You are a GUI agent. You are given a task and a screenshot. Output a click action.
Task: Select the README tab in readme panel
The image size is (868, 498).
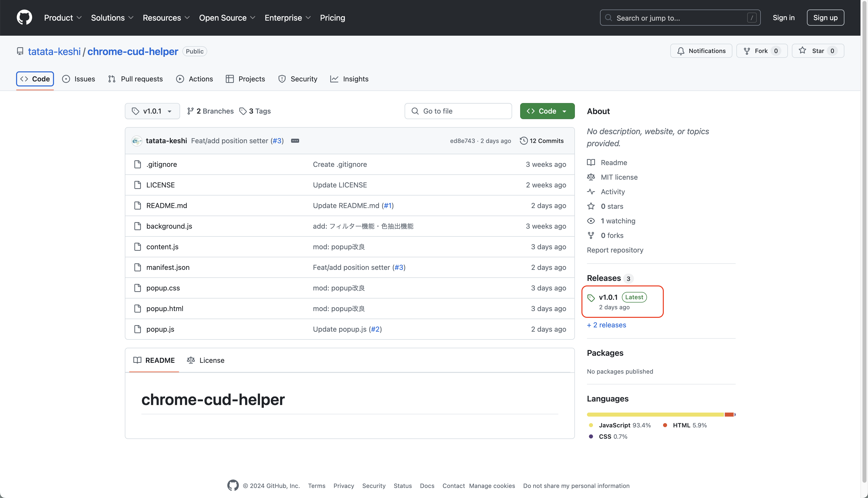coord(154,360)
